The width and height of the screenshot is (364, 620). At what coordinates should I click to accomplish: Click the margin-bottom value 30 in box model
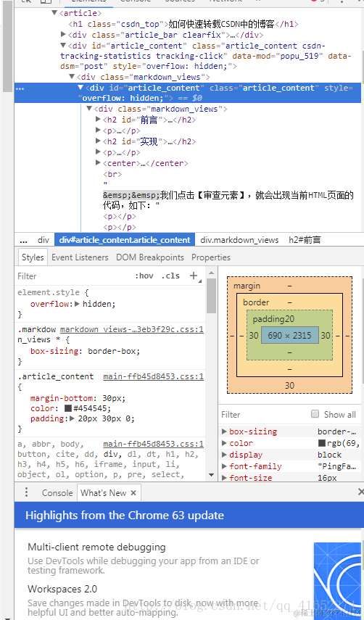pos(290,385)
